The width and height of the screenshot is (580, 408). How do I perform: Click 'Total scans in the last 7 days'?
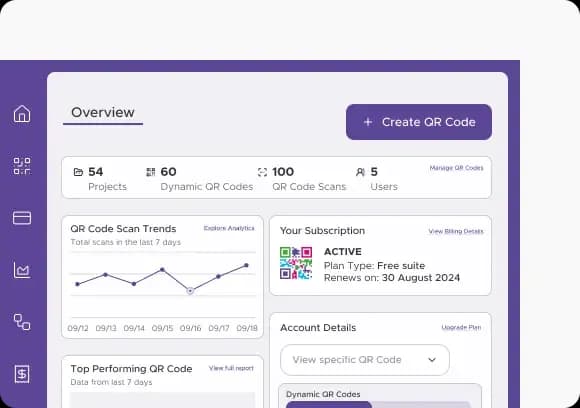point(125,242)
